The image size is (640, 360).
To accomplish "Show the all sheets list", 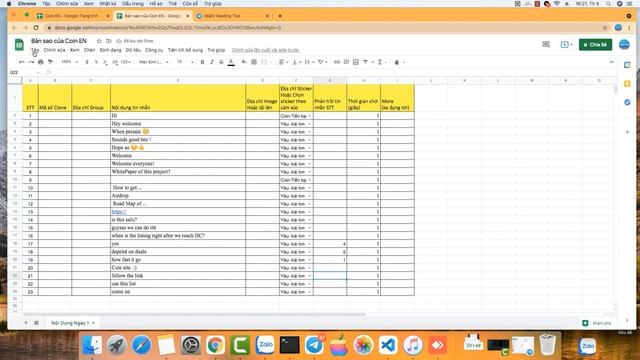I will (x=36, y=322).
